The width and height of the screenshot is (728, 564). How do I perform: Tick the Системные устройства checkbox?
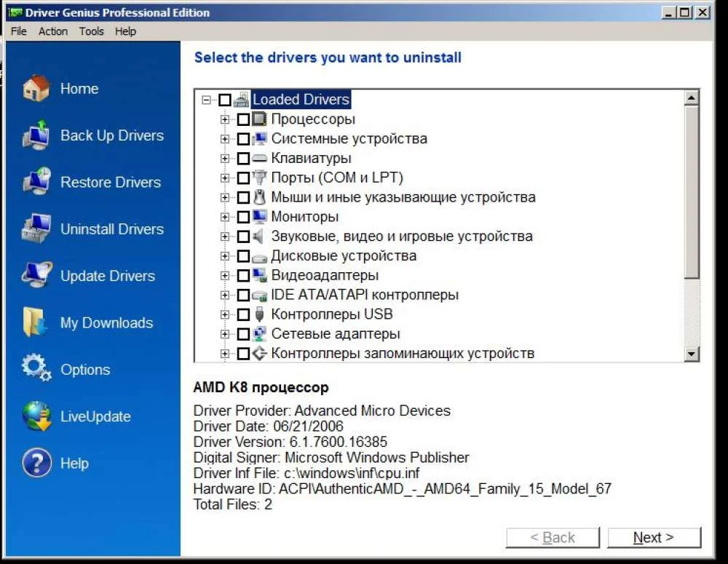click(243, 139)
